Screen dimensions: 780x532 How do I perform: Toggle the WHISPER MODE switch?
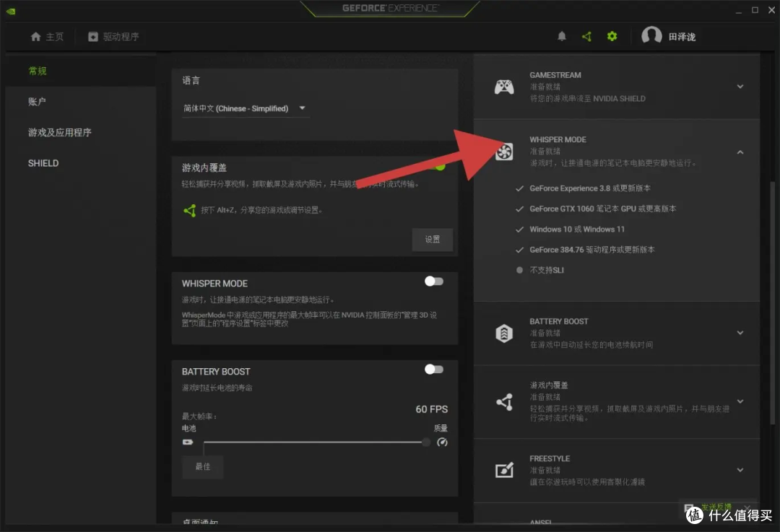434,282
